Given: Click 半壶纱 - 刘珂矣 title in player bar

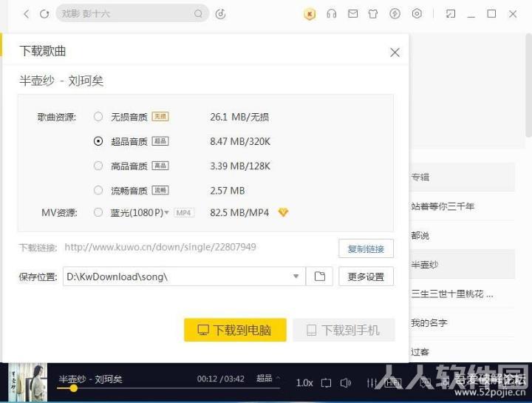Looking at the screenshot, I should click(90, 379).
